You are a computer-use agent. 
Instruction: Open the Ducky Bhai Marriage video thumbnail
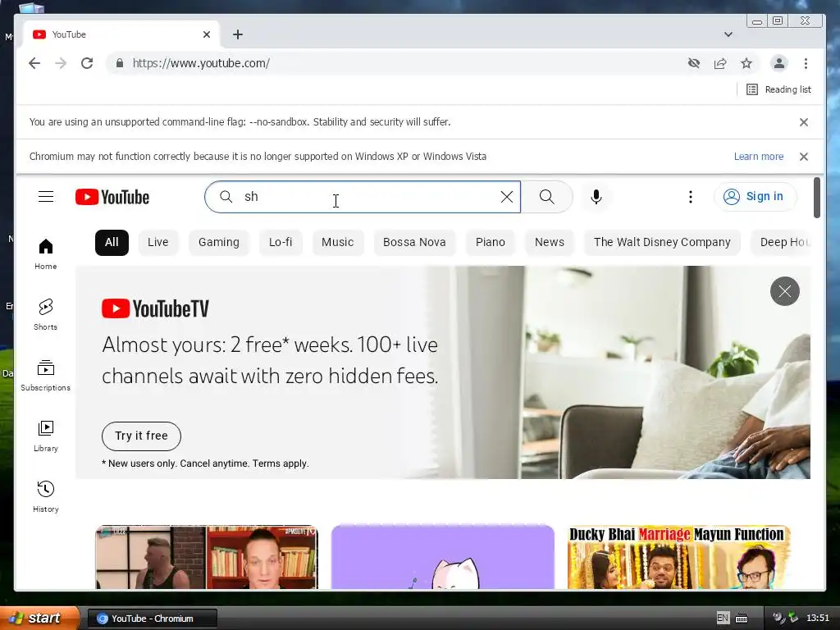(678, 557)
